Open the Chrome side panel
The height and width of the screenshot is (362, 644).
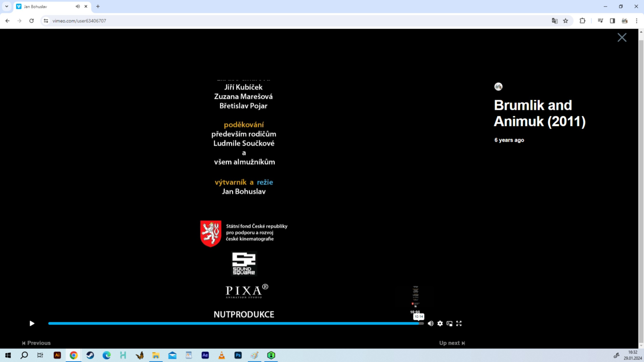(x=613, y=21)
